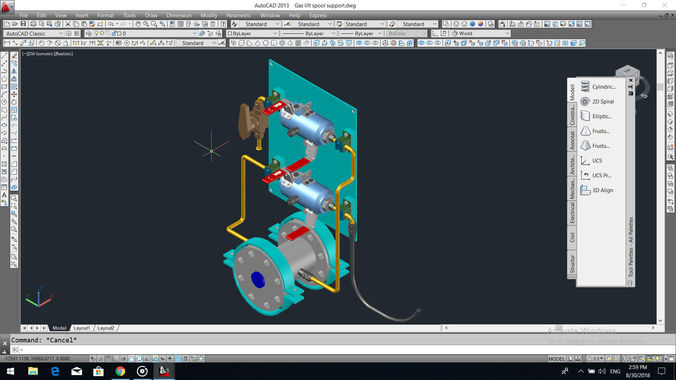Click the 2D Spiral tool in the palette

point(598,101)
